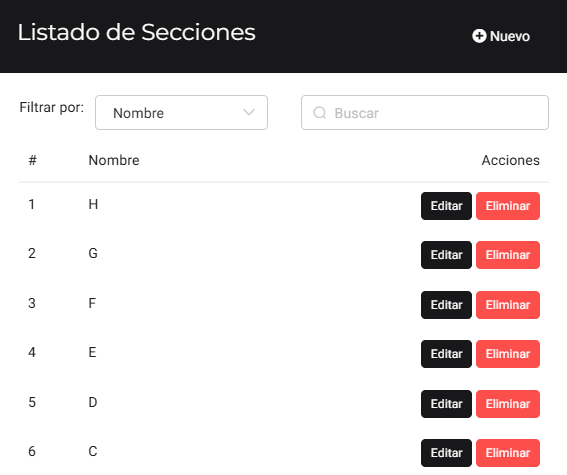Edit section H

pyautogui.click(x=446, y=206)
